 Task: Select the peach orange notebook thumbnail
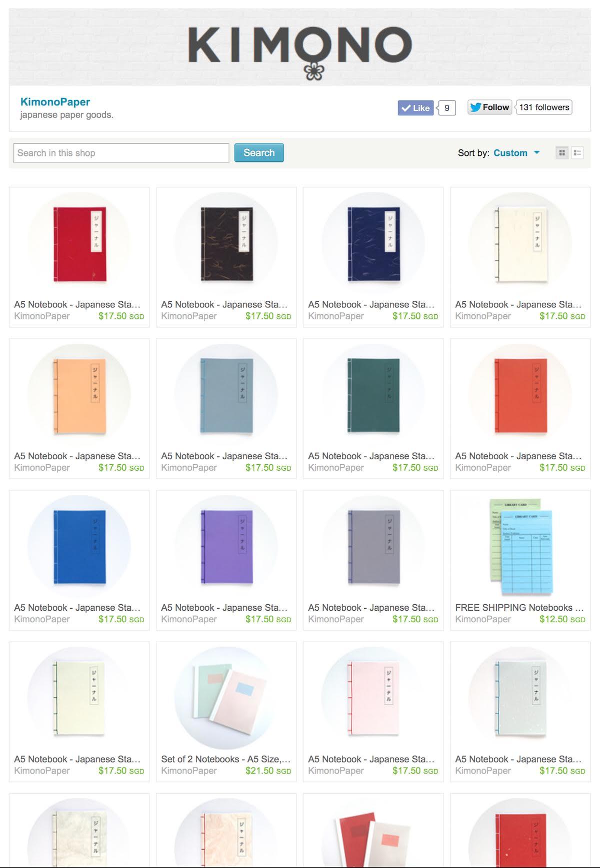click(79, 395)
